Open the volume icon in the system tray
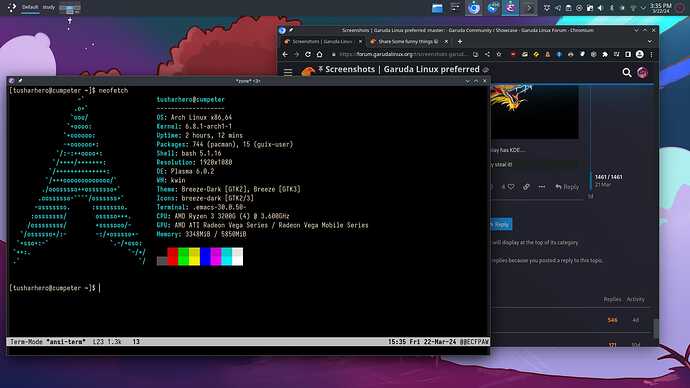The height and width of the screenshot is (388, 690). (601, 8)
